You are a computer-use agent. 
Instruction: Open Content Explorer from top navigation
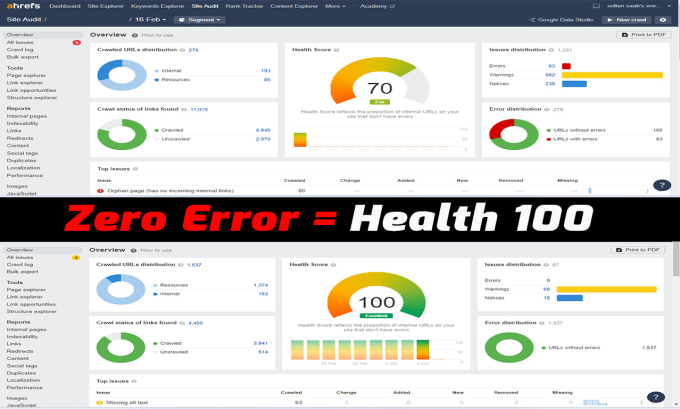pyautogui.click(x=294, y=6)
